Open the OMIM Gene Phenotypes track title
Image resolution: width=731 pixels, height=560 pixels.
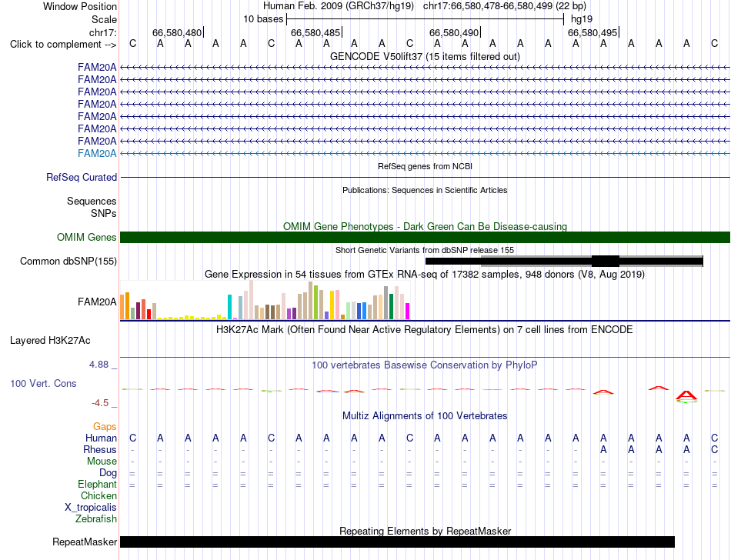tap(425, 226)
